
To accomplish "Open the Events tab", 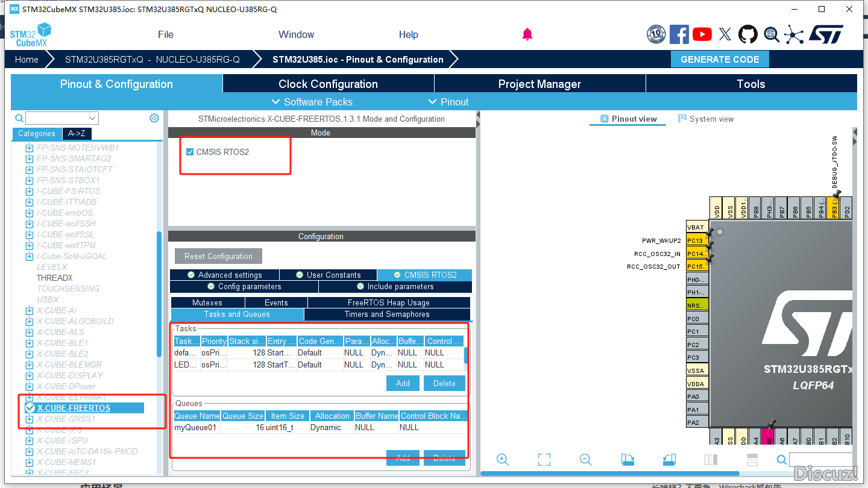I will pos(276,302).
